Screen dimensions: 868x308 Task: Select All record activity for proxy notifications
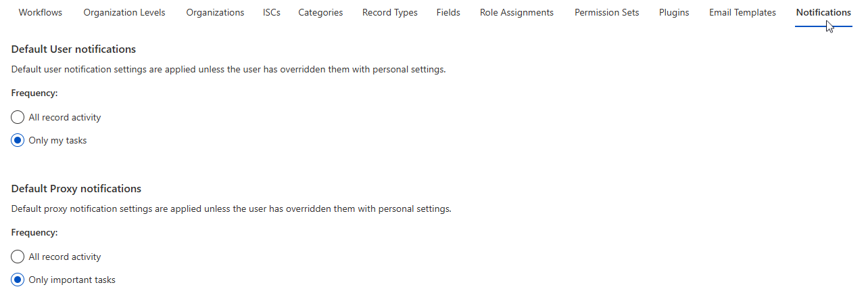pos(18,257)
